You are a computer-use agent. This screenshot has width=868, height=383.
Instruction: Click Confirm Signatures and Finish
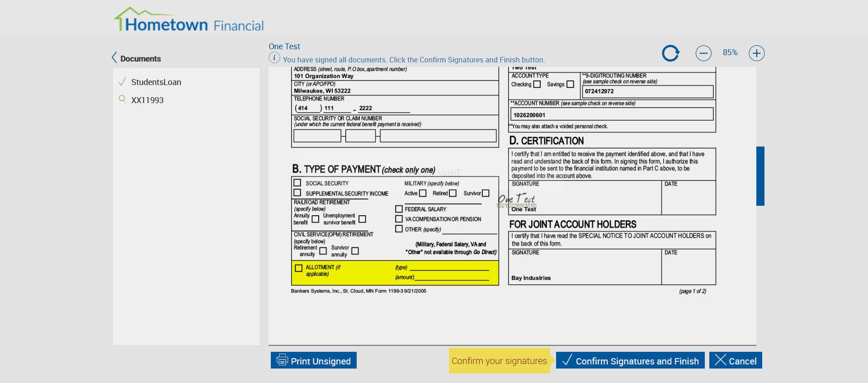coord(630,360)
